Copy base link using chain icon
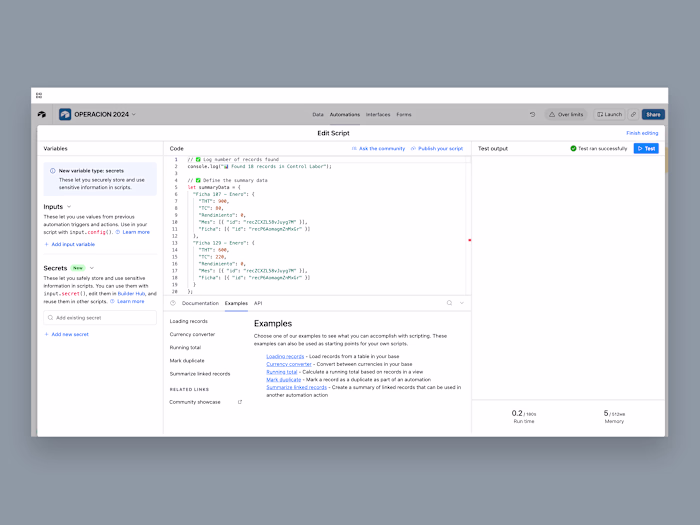The height and width of the screenshot is (525, 700). pyautogui.click(x=633, y=114)
